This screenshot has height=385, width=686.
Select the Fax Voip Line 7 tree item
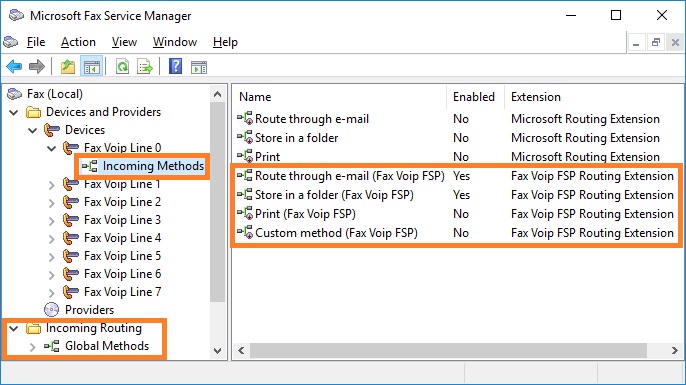click(122, 291)
